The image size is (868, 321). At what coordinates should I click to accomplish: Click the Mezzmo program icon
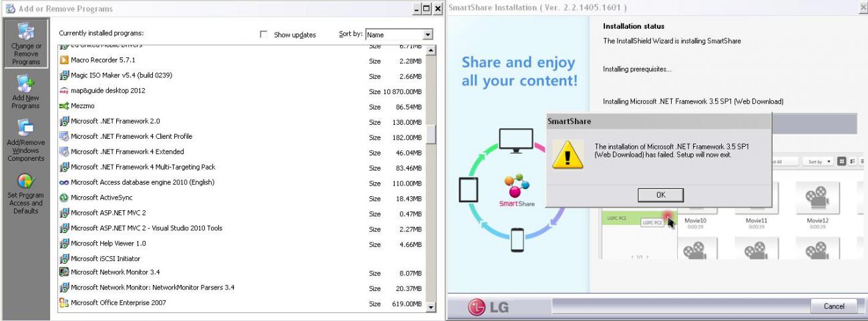pyautogui.click(x=65, y=106)
